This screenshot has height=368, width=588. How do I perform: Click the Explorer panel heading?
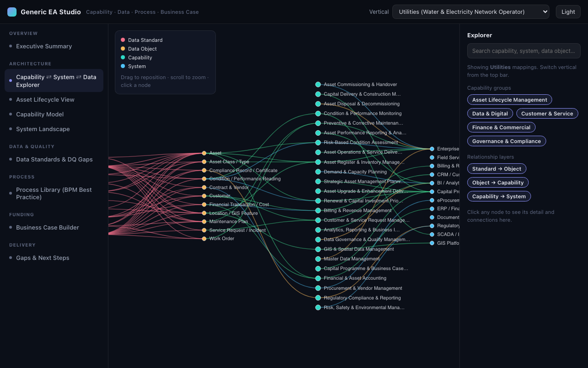click(x=480, y=35)
